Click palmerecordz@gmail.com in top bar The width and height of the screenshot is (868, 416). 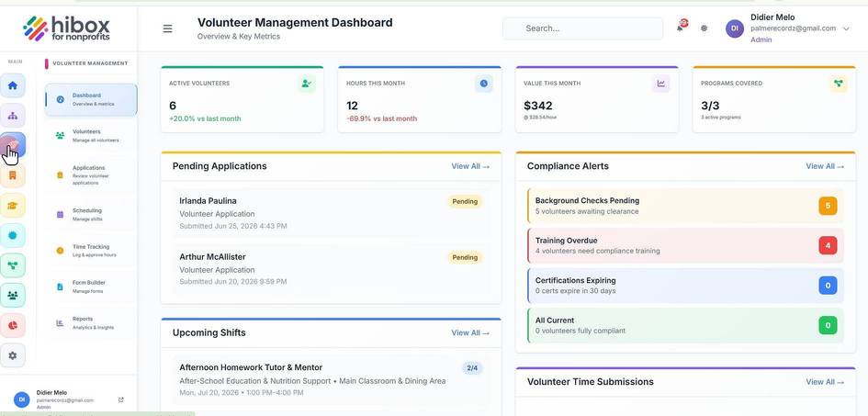(x=793, y=28)
